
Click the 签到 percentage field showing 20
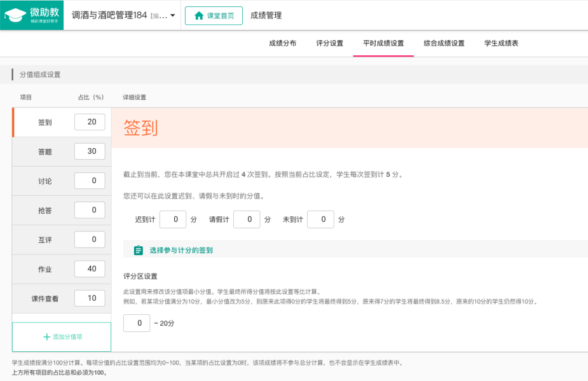point(90,122)
